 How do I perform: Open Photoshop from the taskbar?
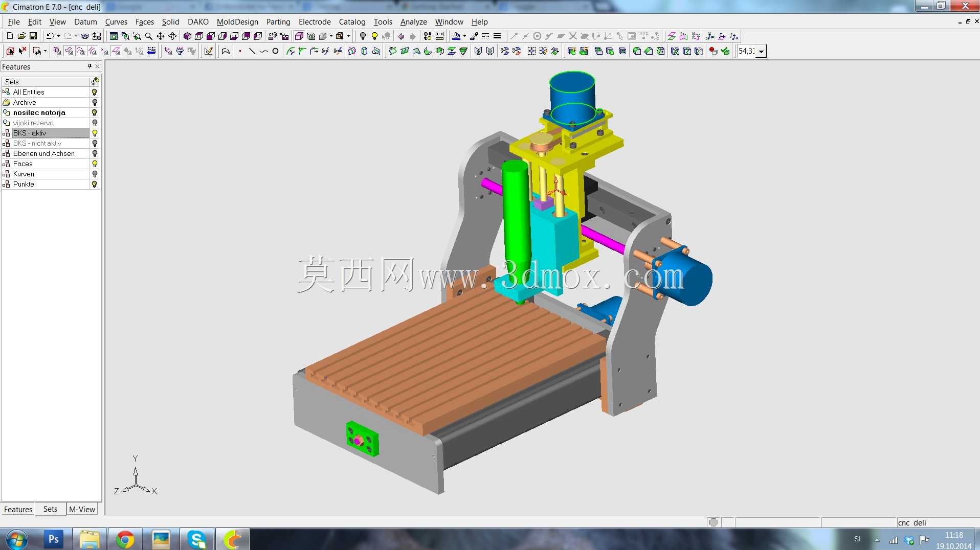(x=53, y=539)
